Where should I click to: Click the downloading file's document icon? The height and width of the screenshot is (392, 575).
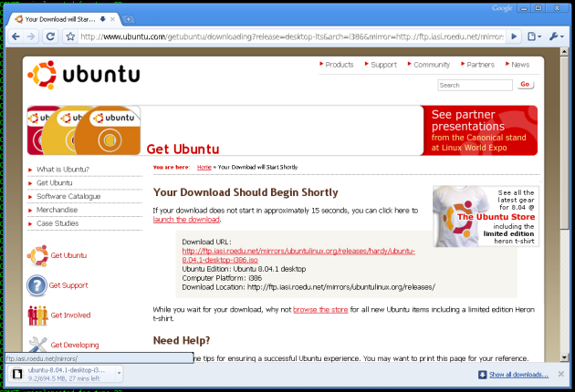tap(17, 374)
